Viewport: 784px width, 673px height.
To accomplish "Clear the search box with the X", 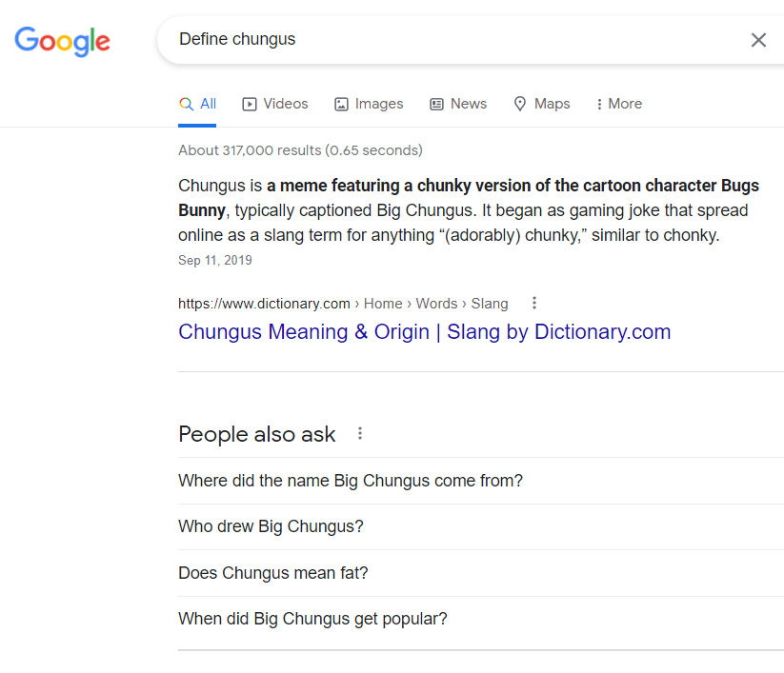I will pyautogui.click(x=758, y=40).
